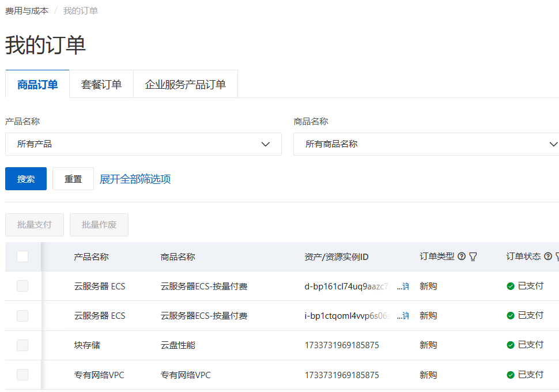Click the help icon beside 订单状态
559x392 pixels.
coord(548,257)
